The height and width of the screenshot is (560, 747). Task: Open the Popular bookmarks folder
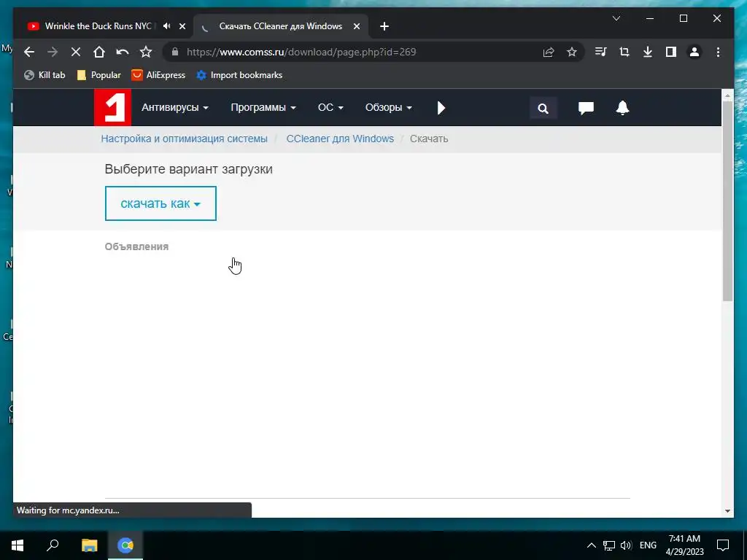coord(99,75)
